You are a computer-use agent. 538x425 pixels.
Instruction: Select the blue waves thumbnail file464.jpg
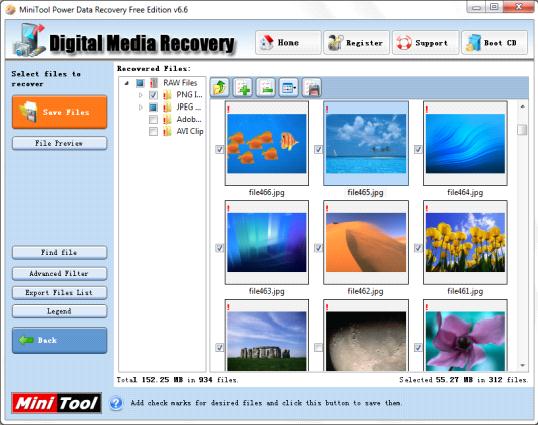(465, 143)
